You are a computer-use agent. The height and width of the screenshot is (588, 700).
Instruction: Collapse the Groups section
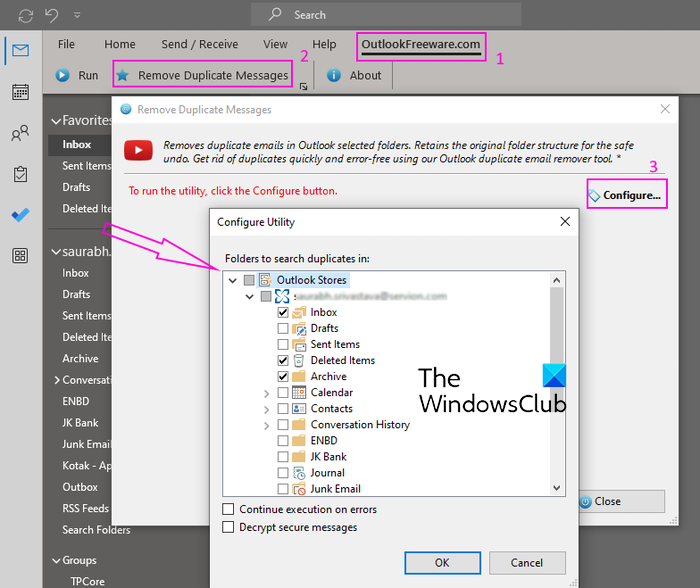[x=56, y=560]
